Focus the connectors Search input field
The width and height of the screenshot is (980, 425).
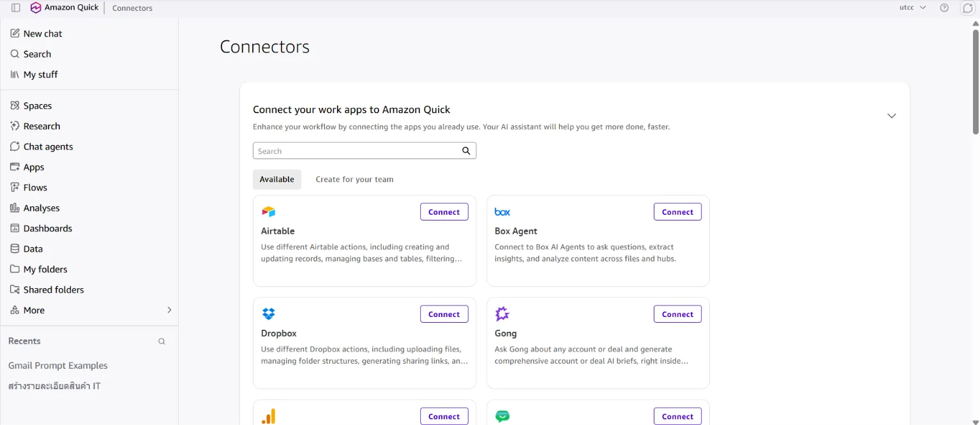click(365, 151)
